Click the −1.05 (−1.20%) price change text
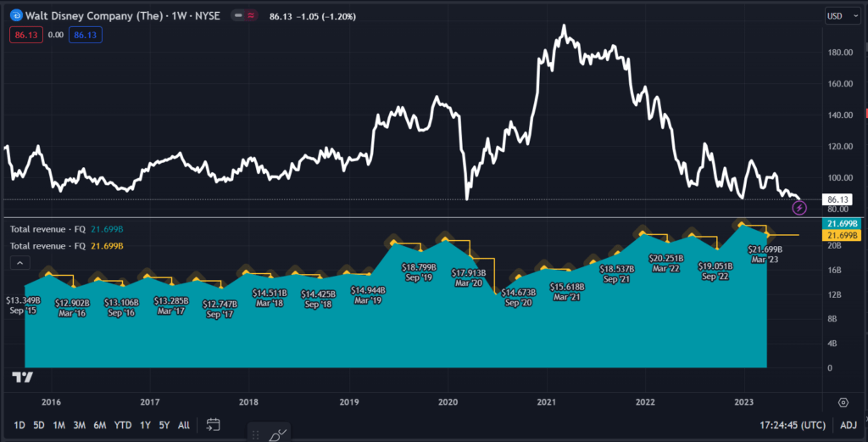Image resolution: width=868 pixels, height=442 pixels. pos(326,17)
